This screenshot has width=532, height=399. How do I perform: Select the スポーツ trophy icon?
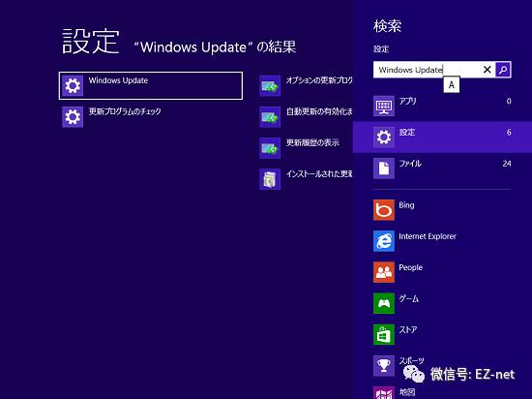(x=384, y=366)
